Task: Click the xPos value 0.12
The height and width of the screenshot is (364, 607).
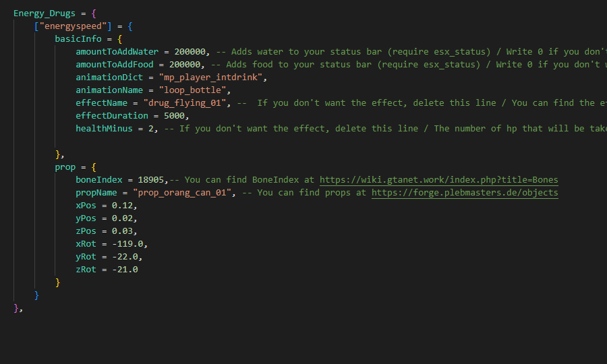Action: [124, 206]
